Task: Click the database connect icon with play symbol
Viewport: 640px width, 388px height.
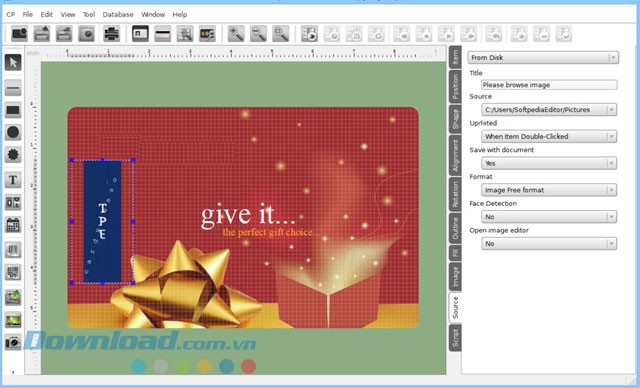Action: coord(309,34)
